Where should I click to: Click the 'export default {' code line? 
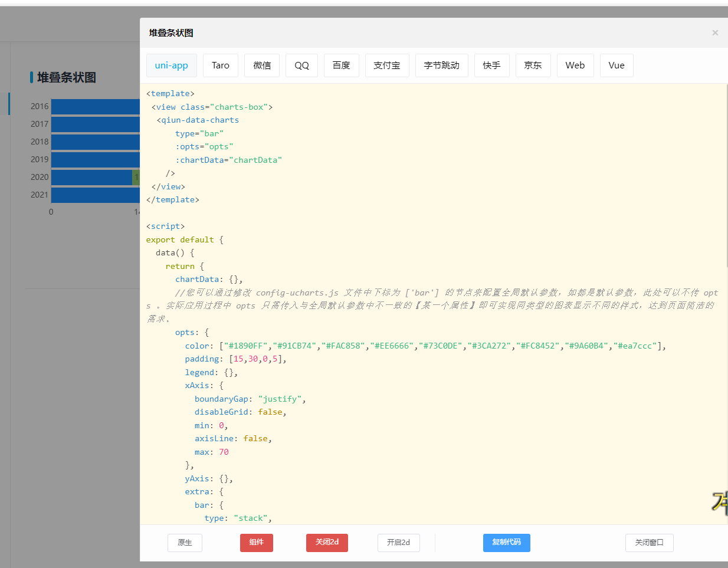[x=185, y=239]
